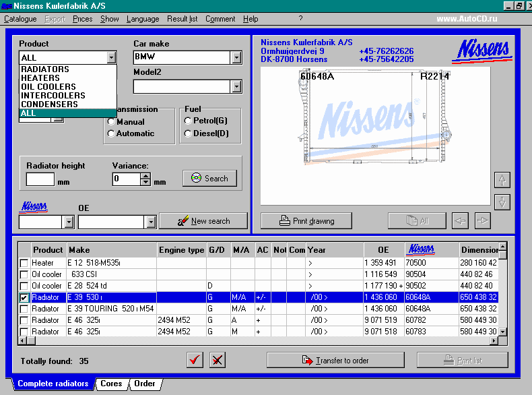
Task: Open the Comment menu
Action: (x=220, y=19)
